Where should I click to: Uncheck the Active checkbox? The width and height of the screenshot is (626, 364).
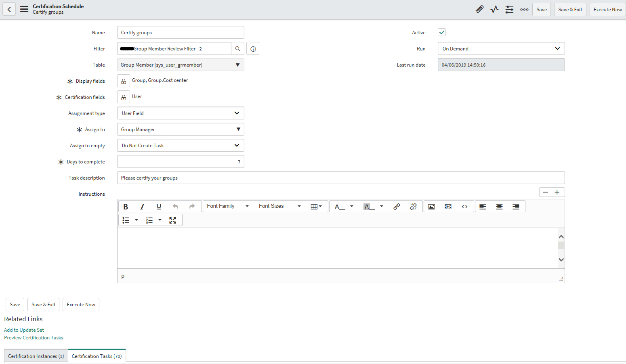coord(441,32)
